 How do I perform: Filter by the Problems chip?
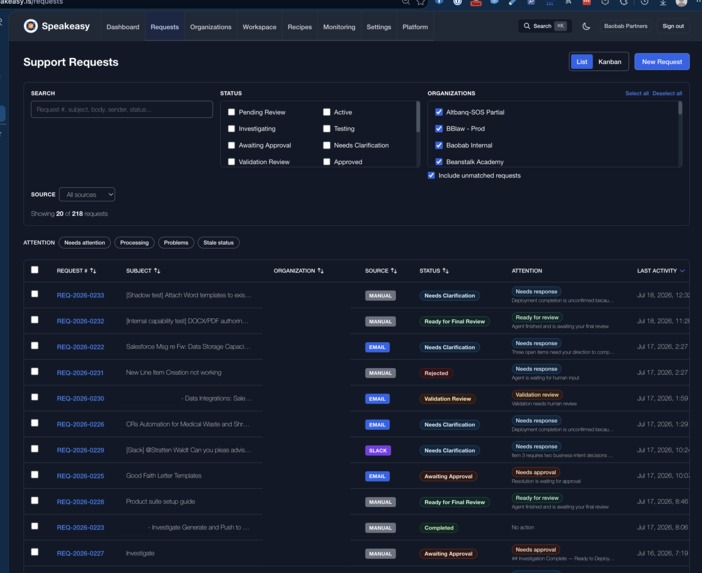pos(176,243)
